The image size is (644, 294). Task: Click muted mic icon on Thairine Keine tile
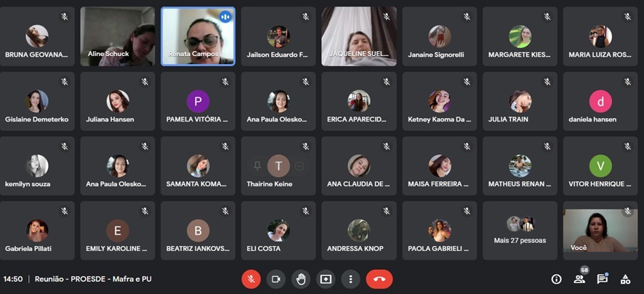pyautogui.click(x=305, y=146)
